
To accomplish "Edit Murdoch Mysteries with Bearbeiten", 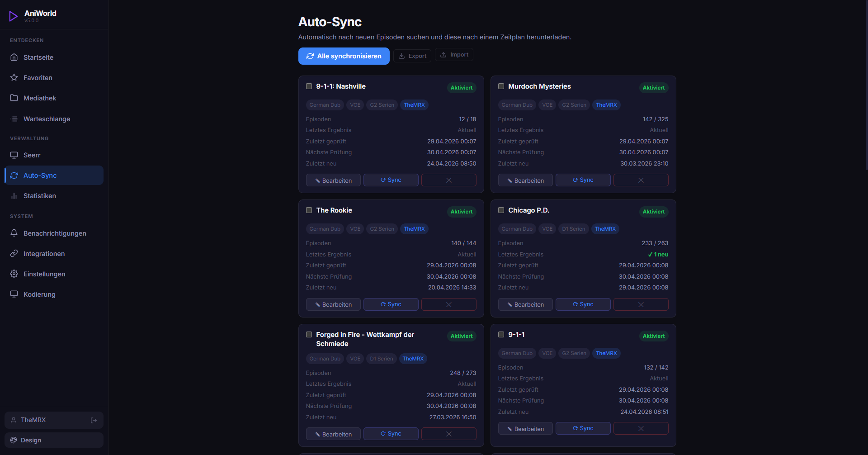I will pos(525,180).
